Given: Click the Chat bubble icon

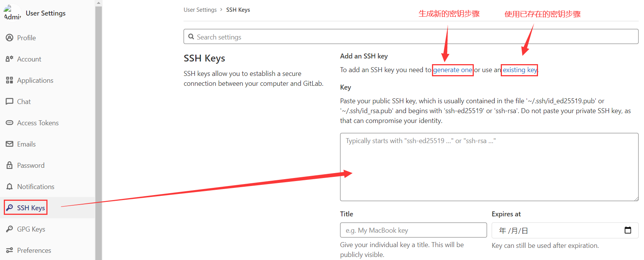Looking at the screenshot, I should [x=9, y=101].
